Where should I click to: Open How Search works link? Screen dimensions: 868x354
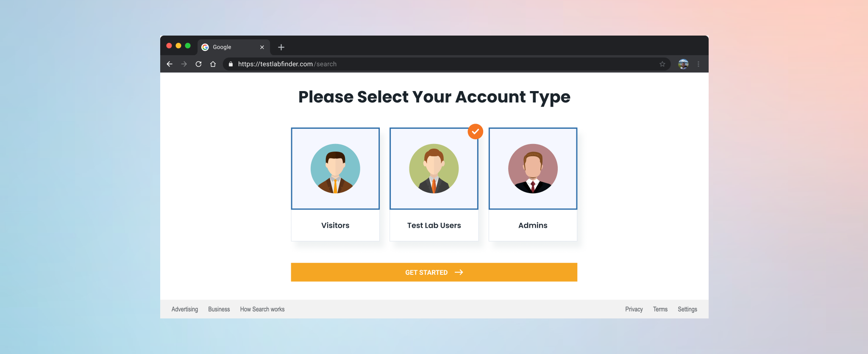click(262, 309)
